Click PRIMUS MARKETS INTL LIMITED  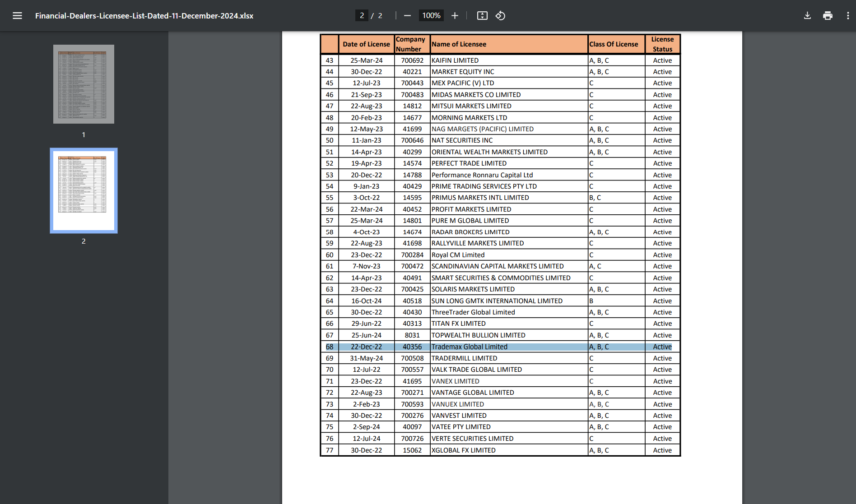pyautogui.click(x=480, y=198)
